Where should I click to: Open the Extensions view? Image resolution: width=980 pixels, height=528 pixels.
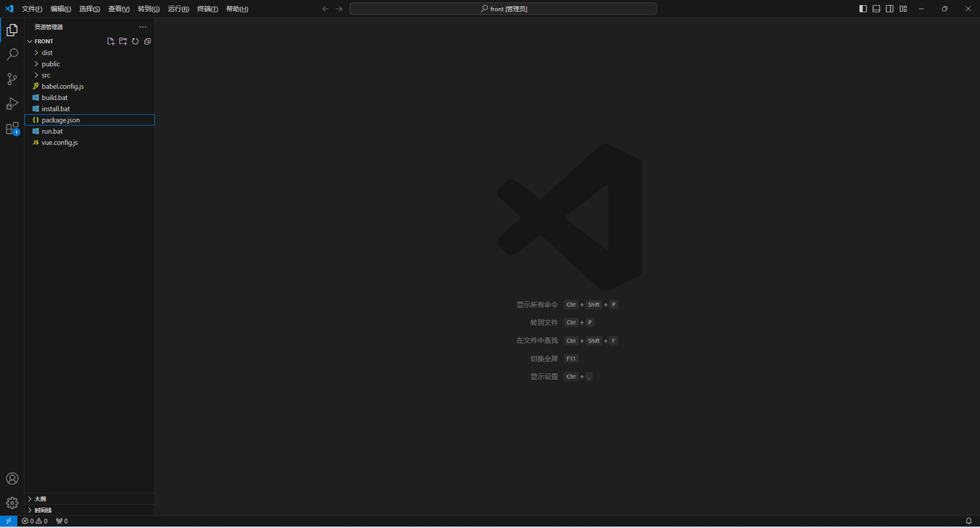pos(12,129)
